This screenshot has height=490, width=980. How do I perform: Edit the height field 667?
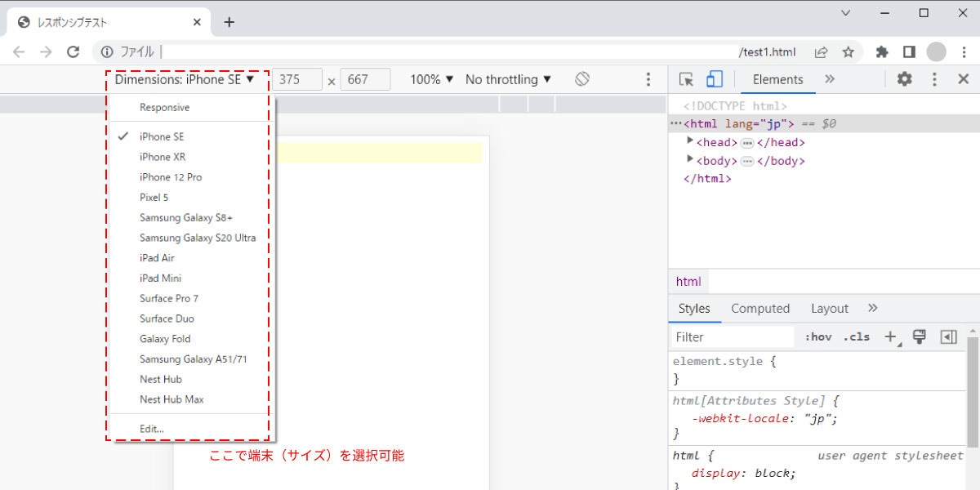tap(365, 79)
